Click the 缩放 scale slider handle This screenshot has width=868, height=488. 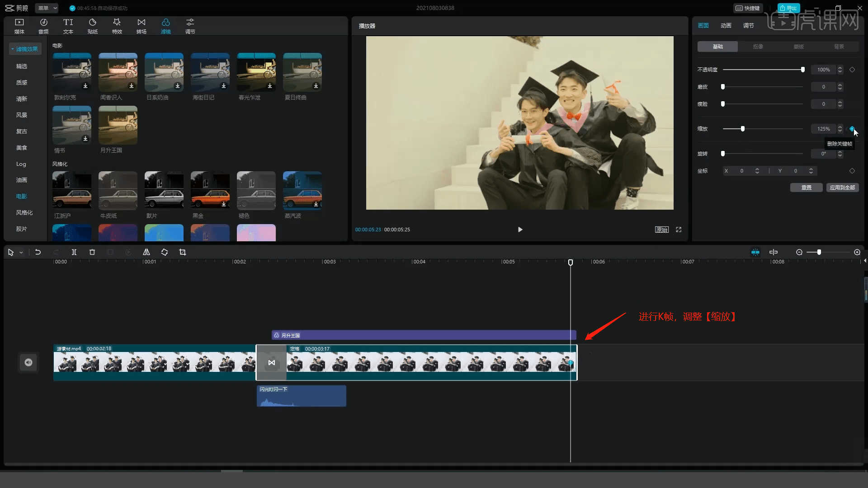coord(743,129)
